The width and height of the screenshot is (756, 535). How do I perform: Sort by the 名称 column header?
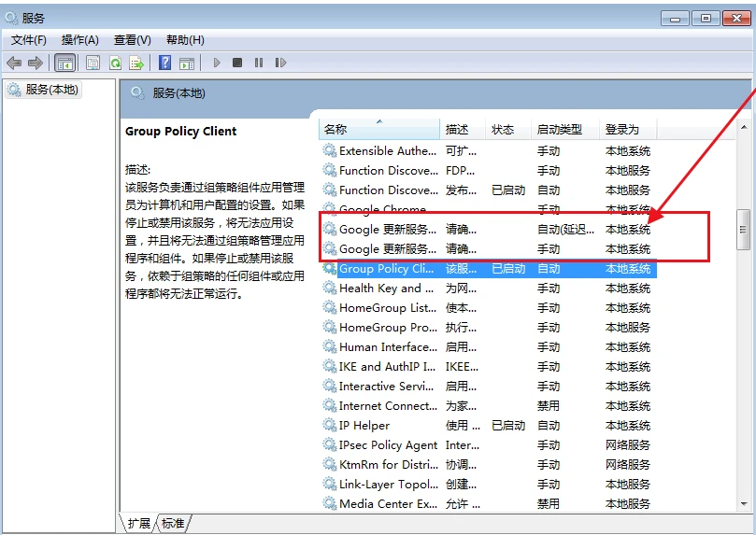coord(379,130)
